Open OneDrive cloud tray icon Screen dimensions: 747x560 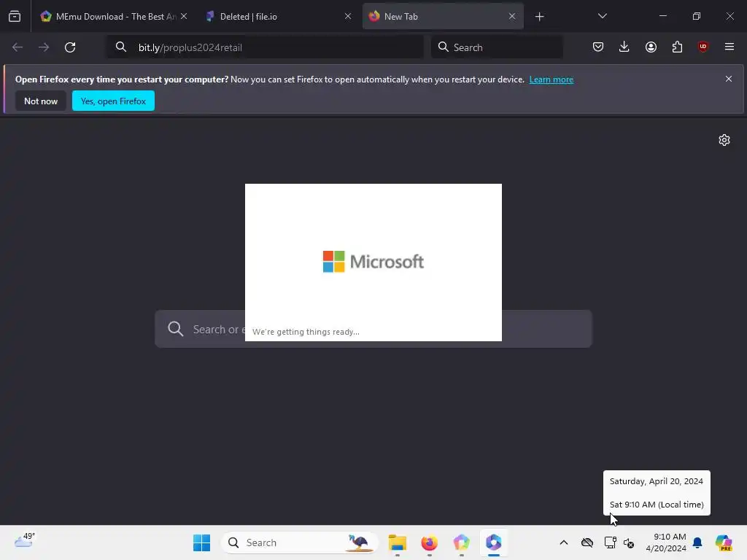587,542
